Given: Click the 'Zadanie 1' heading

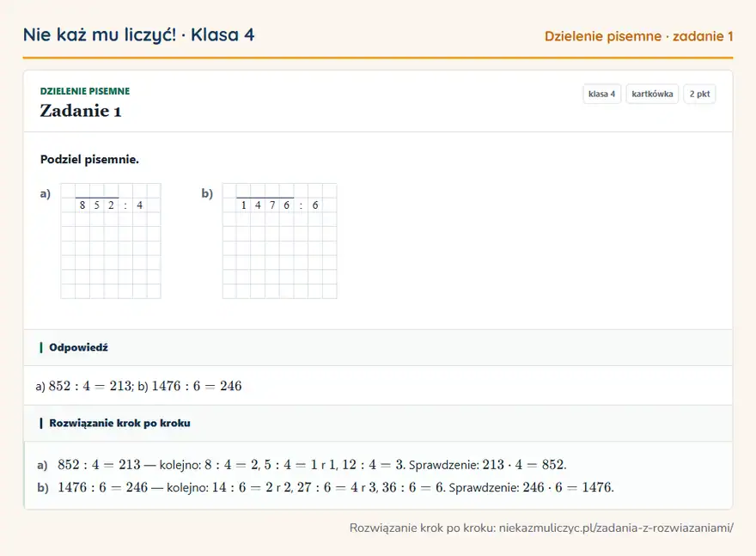Looking at the screenshot, I should (81, 111).
